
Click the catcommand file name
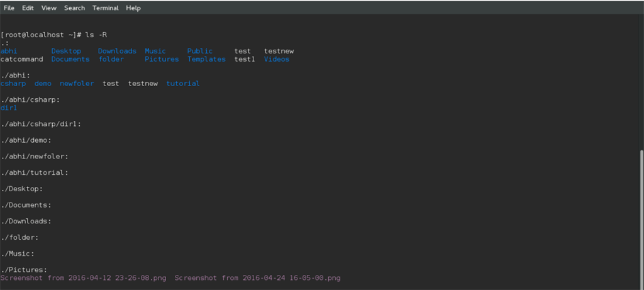pos(22,59)
